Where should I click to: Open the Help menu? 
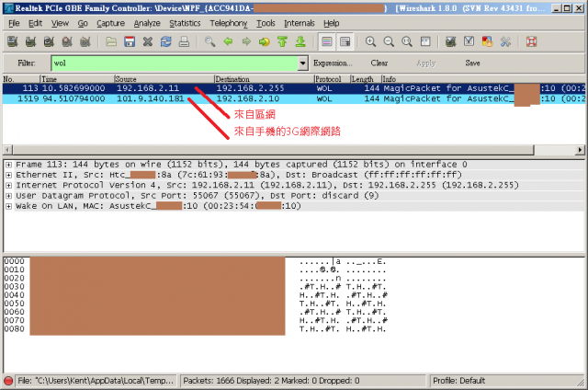(332, 23)
